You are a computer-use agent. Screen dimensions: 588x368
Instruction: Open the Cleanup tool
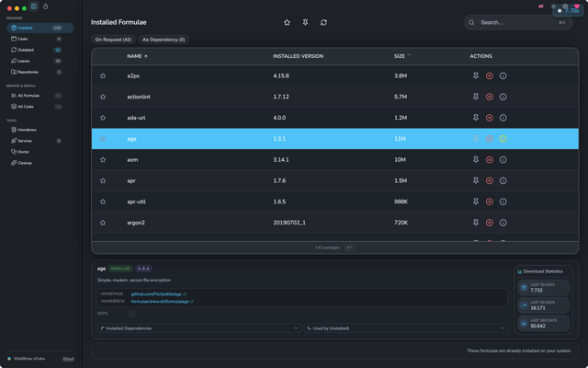point(40,163)
